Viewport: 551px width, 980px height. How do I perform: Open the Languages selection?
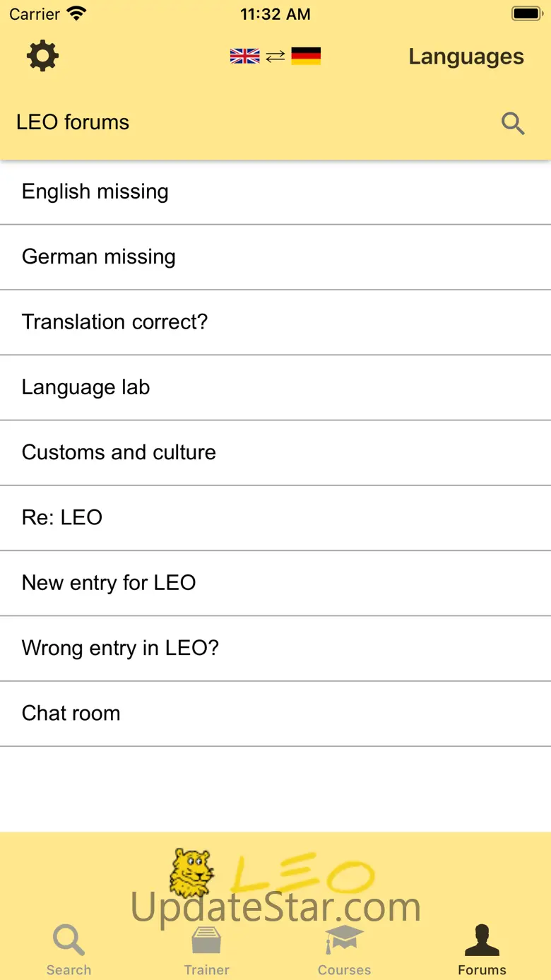[x=466, y=57]
